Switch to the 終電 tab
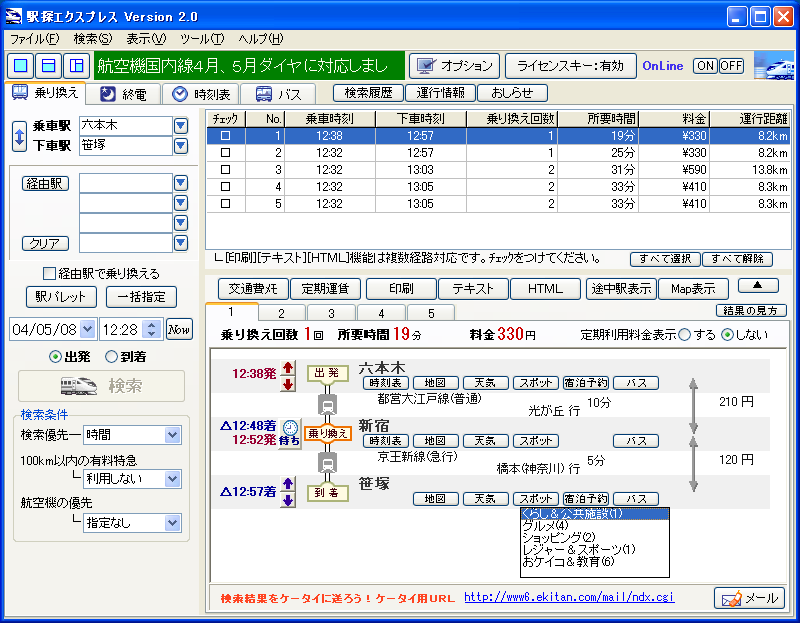Screen dimensions: 800x623 [x=123, y=94]
